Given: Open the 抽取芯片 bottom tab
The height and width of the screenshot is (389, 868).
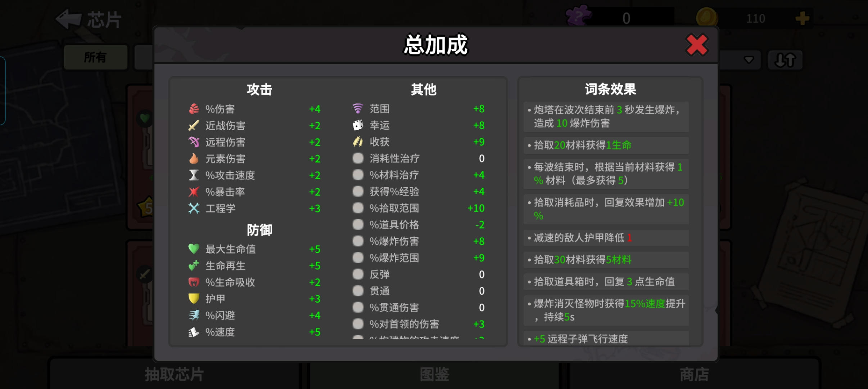Looking at the screenshot, I should tap(174, 374).
